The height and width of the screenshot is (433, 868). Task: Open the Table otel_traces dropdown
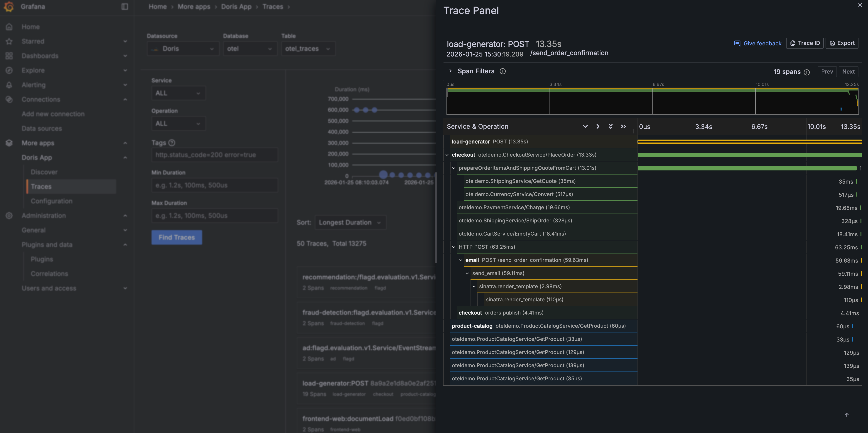point(308,49)
